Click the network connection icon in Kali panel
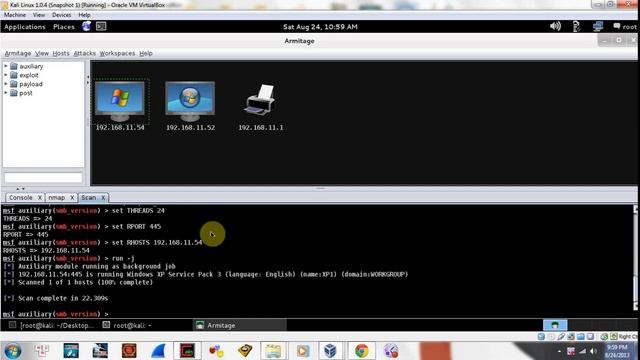Screen dimensions: 640x360 tap(598, 27)
